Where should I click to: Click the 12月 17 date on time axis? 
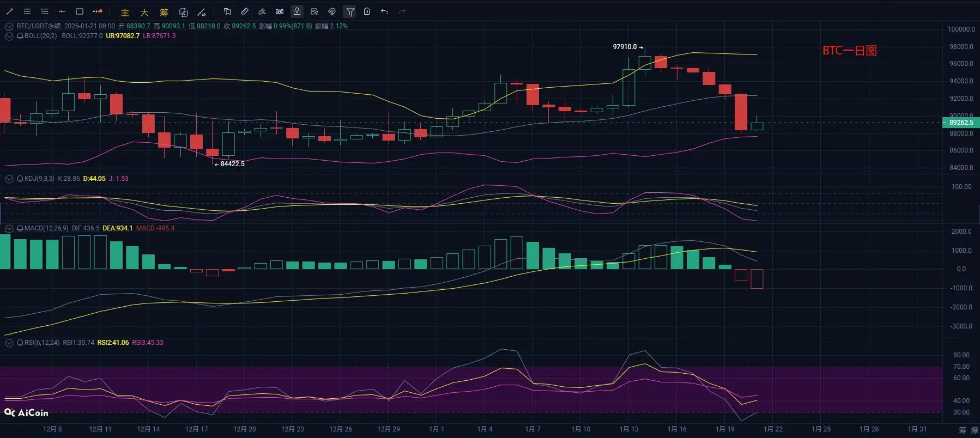point(196,429)
